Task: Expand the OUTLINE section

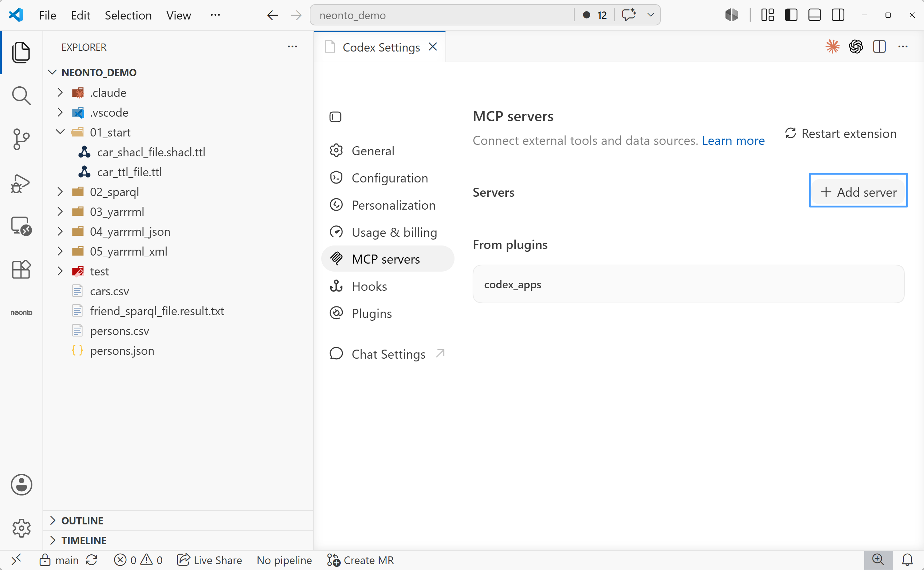Action: (179, 521)
